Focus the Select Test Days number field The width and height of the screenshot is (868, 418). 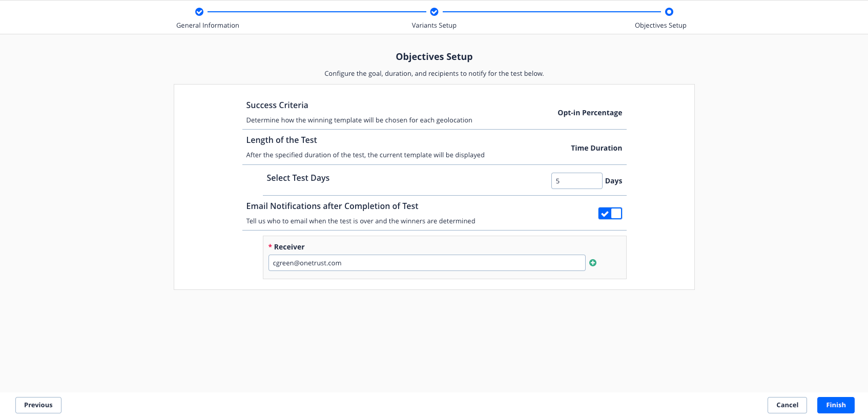[576, 181]
